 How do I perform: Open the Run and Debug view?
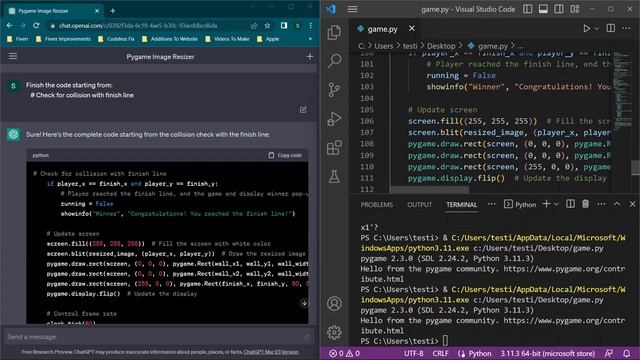tap(334, 119)
